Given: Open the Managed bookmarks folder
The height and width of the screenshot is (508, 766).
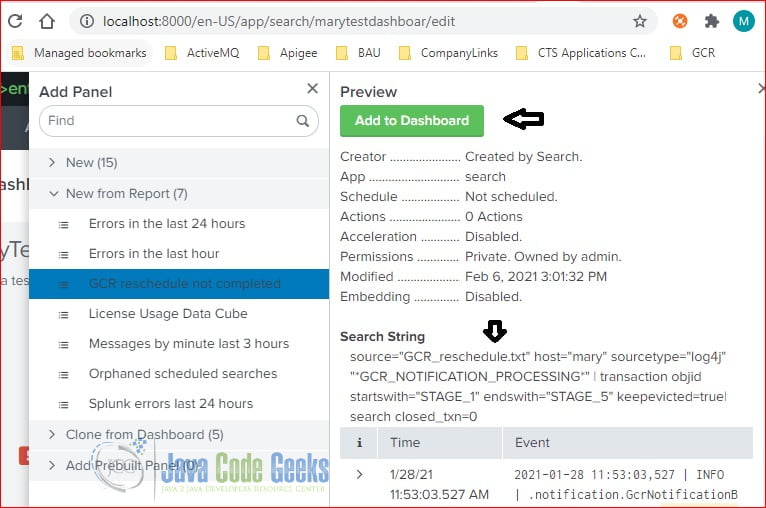Looking at the screenshot, I should (x=79, y=53).
